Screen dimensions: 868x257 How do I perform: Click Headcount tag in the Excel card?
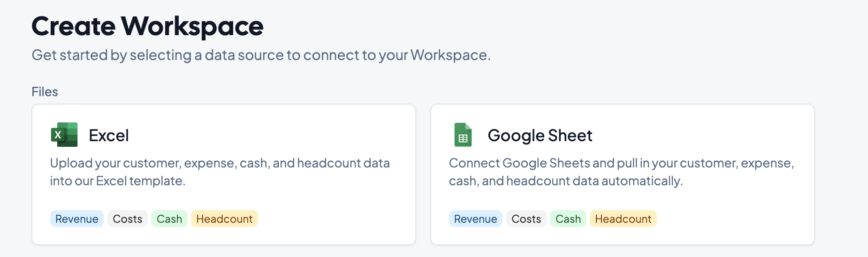coord(224,219)
